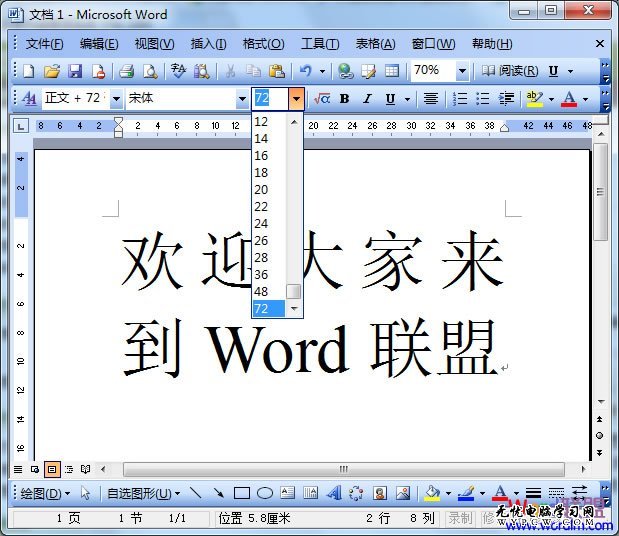Switch to Outline view button
The image size is (619, 536).
click(x=69, y=469)
